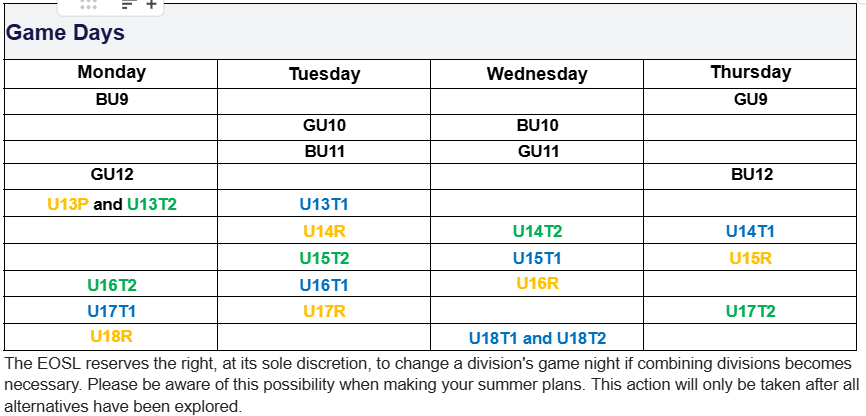Click the Thursday column header

pos(750,73)
